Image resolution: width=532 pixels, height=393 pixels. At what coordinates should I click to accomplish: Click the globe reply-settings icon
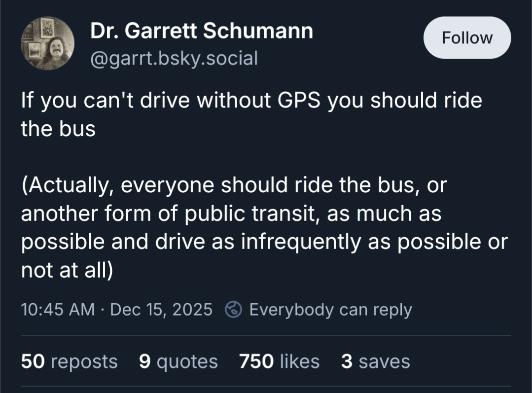tap(233, 310)
